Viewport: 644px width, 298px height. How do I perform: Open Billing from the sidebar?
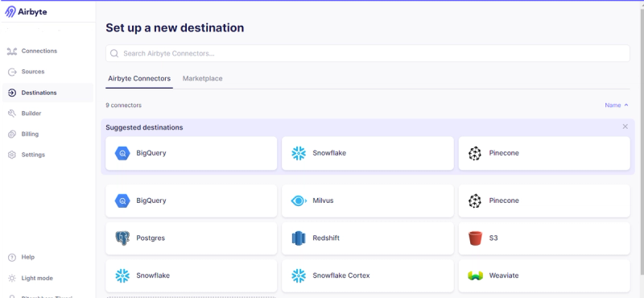48,134
